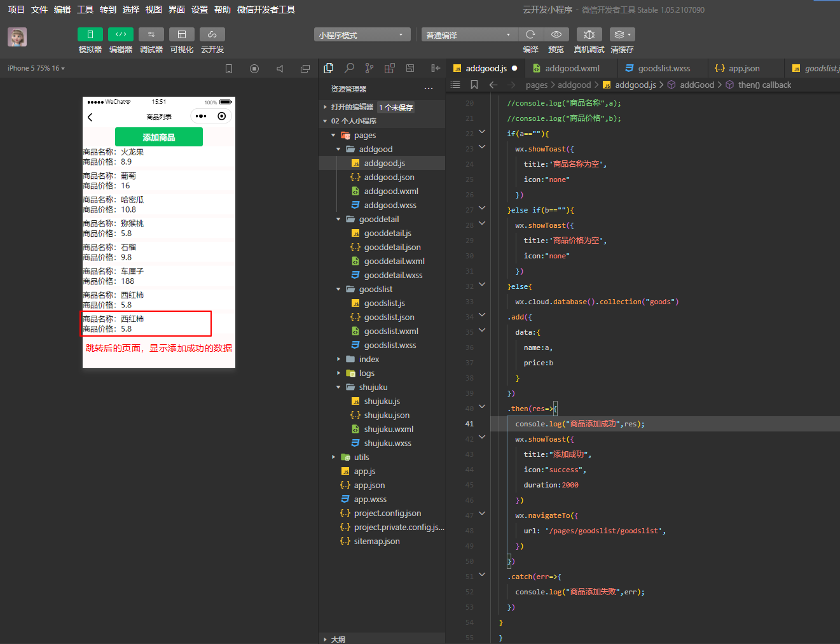840x644 pixels.
Task: Click the addGood breadcrumb item
Action: [x=697, y=85]
